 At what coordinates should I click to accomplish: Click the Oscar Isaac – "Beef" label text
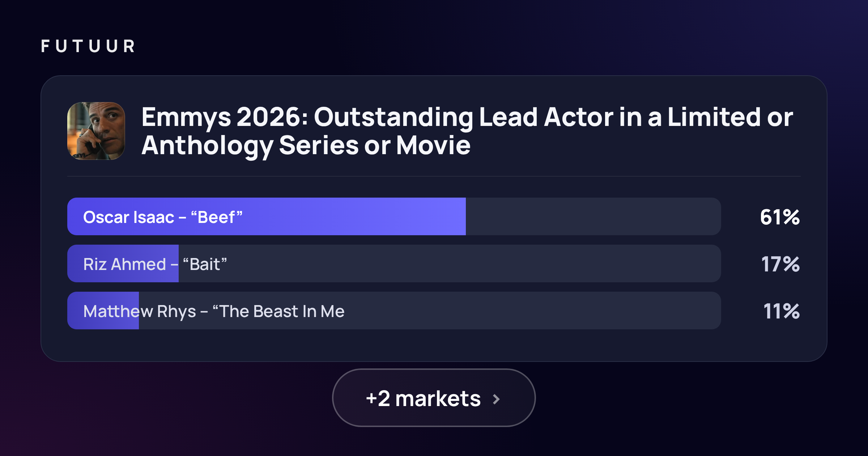(163, 217)
